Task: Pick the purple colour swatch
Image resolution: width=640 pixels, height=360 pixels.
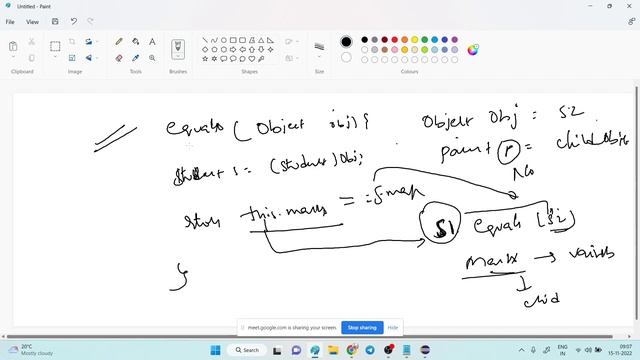Action: (455, 40)
